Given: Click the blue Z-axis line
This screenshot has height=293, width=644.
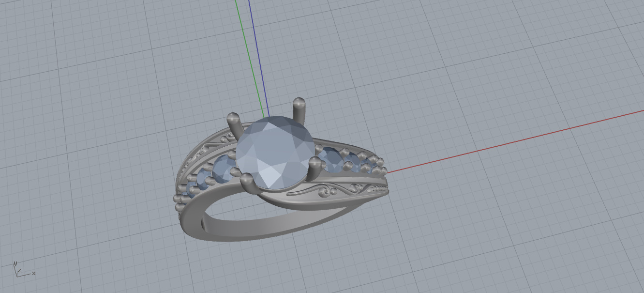Looking at the screenshot, I should pyautogui.click(x=259, y=58).
